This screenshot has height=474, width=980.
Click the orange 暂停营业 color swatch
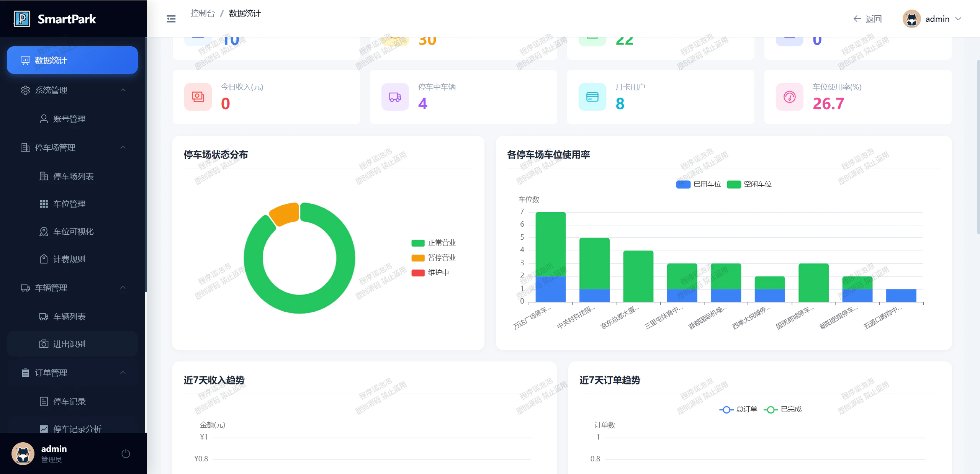418,258
